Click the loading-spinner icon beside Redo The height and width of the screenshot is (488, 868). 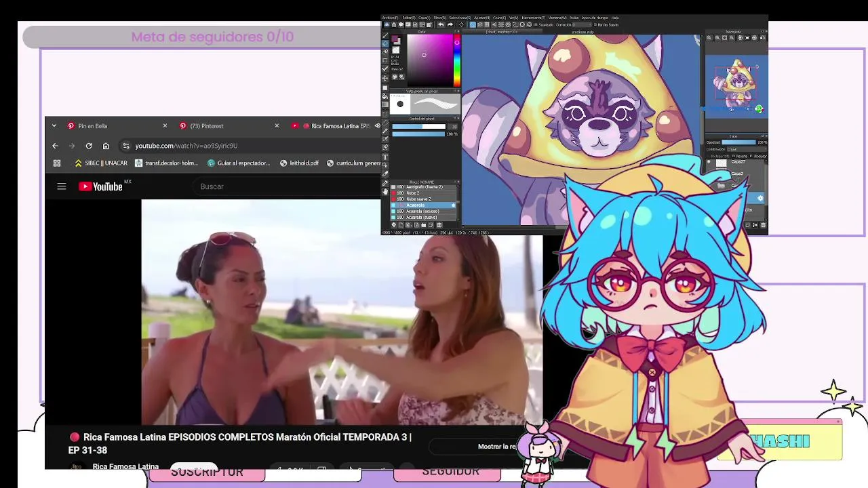tap(461, 24)
